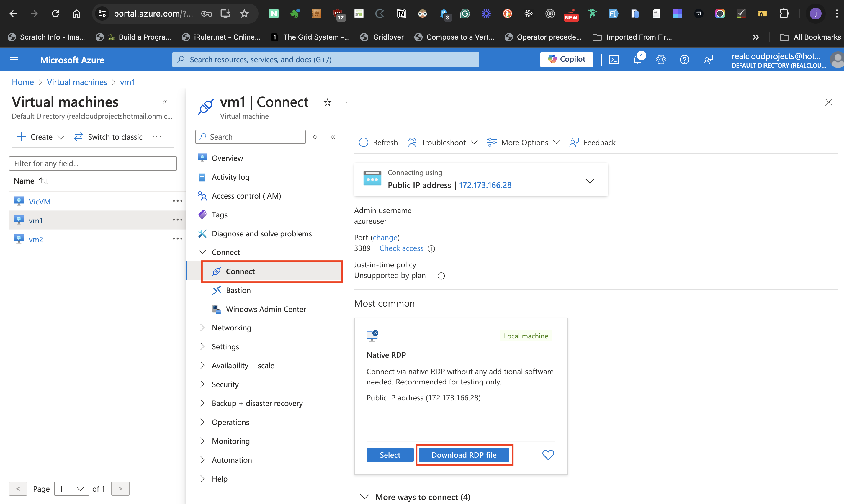The height and width of the screenshot is (504, 844).
Task: Open the Cloud Shell terminal icon
Action: tap(614, 59)
